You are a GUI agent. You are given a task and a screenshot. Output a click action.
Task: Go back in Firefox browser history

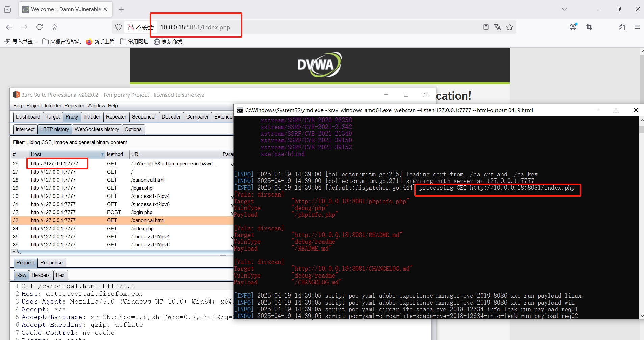(9, 27)
